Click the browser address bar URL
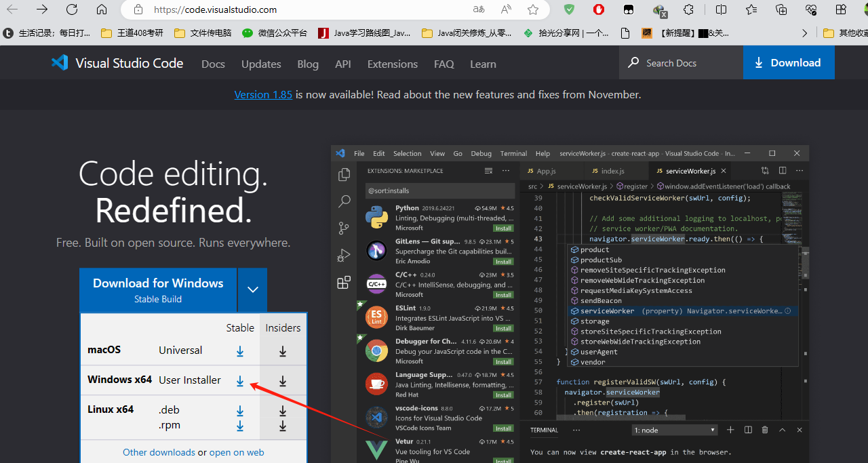 [x=215, y=9]
